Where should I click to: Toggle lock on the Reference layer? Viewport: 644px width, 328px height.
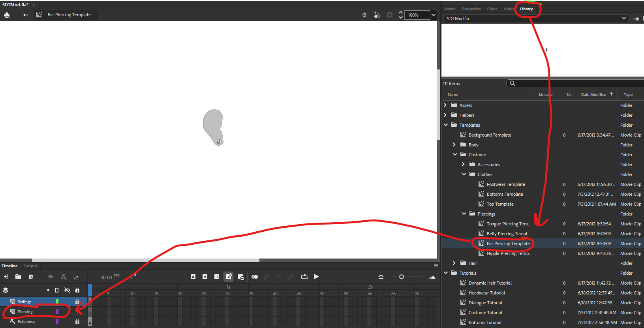coord(77,321)
